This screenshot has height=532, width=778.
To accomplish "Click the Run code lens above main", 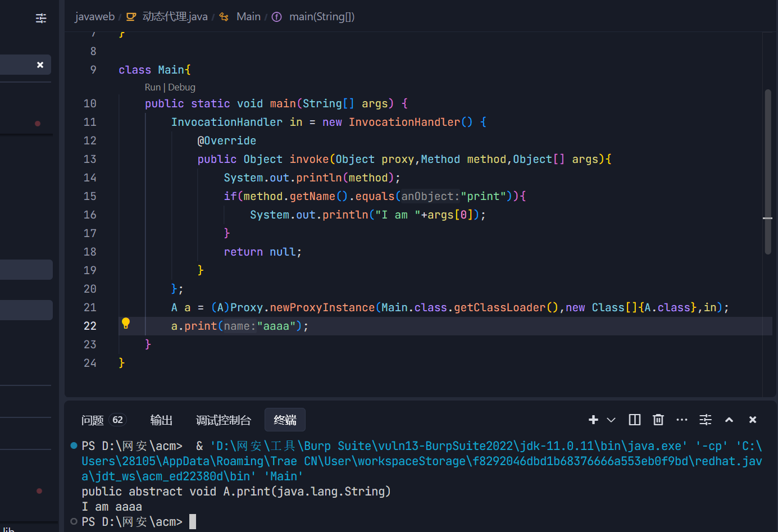I will 153,87.
